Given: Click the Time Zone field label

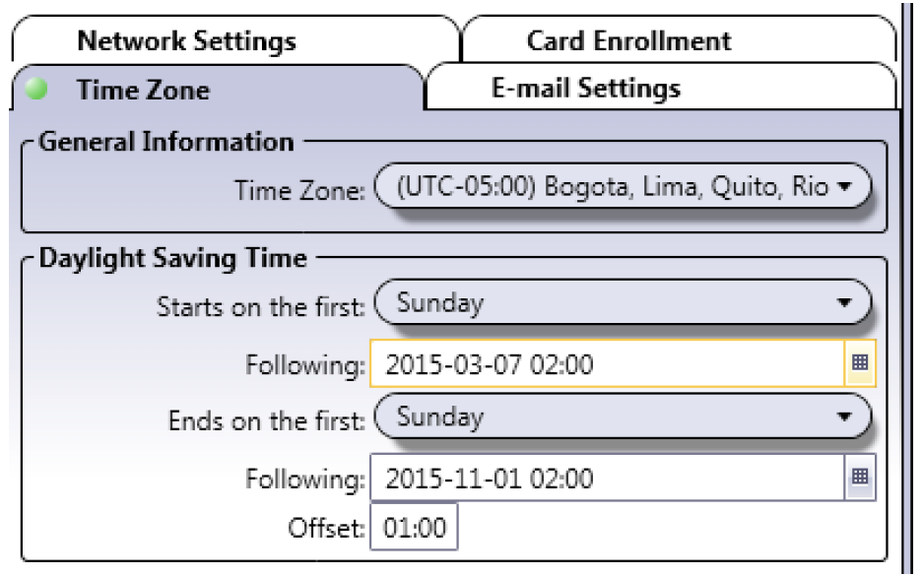Looking at the screenshot, I should click(x=299, y=190).
